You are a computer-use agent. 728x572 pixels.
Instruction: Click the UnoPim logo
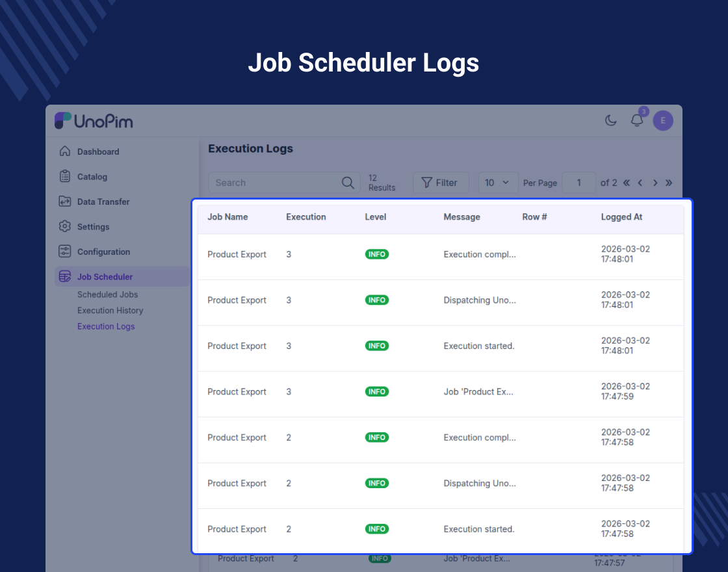pyautogui.click(x=94, y=121)
